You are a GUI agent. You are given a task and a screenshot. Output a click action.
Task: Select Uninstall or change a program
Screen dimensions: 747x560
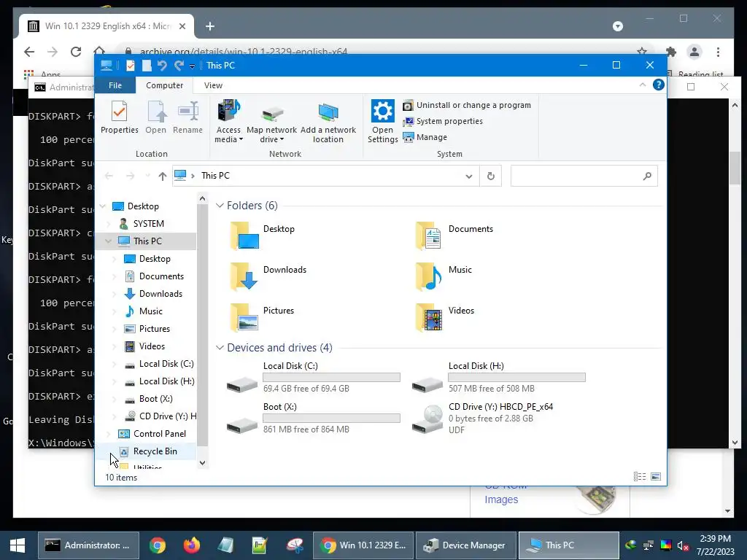coord(467,105)
